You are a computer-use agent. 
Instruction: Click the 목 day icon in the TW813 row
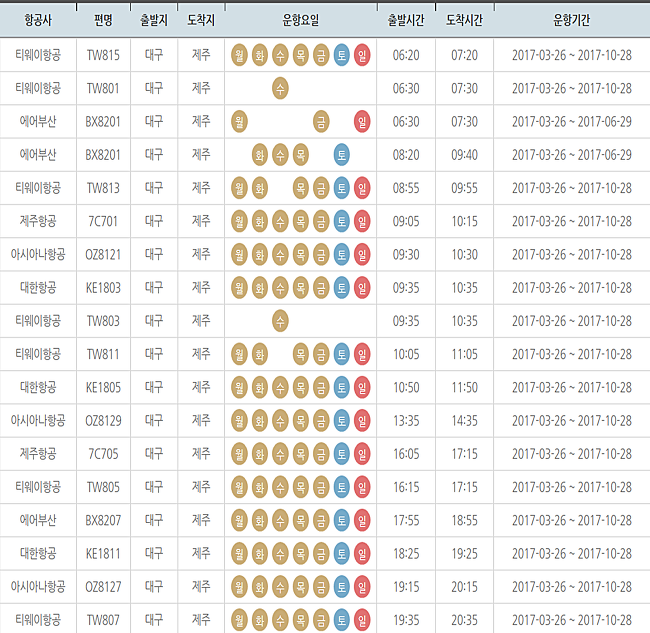coord(301,188)
